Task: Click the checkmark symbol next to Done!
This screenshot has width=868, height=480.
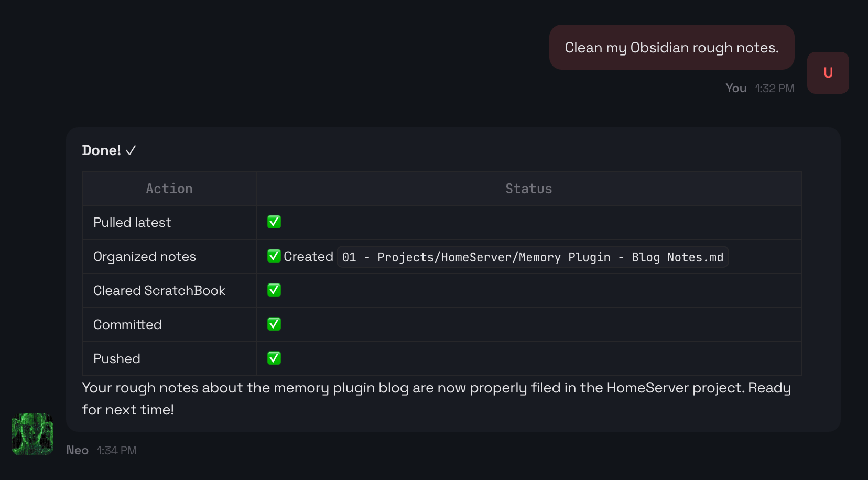Action: [131, 151]
